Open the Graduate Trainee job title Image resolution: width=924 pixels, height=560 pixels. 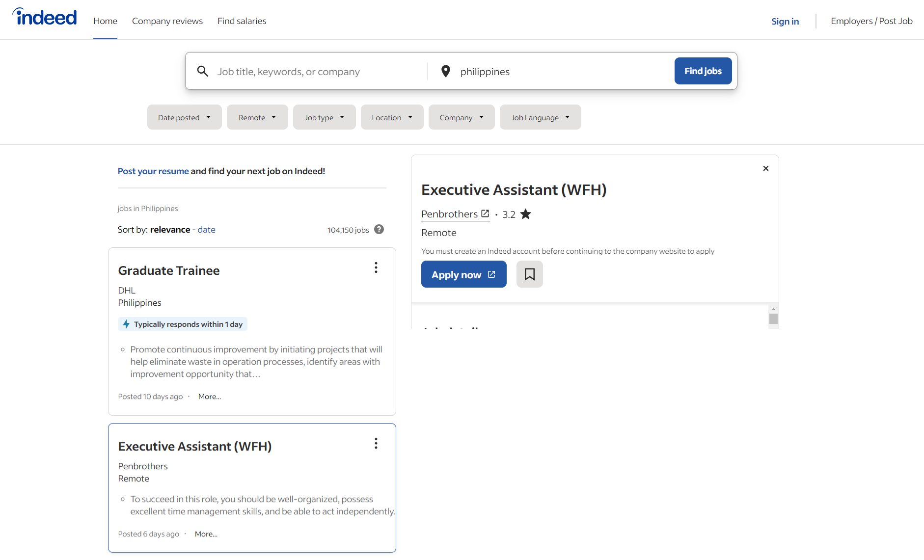pos(169,270)
